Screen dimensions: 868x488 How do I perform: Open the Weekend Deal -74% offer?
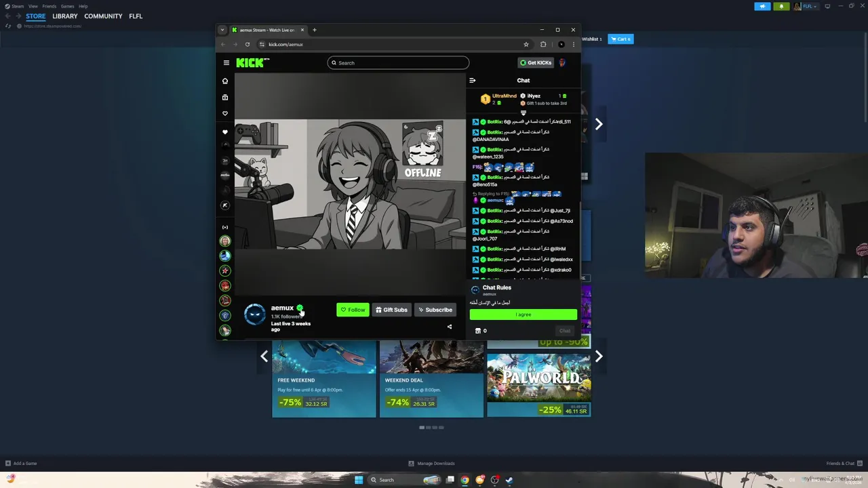pyautogui.click(x=431, y=379)
